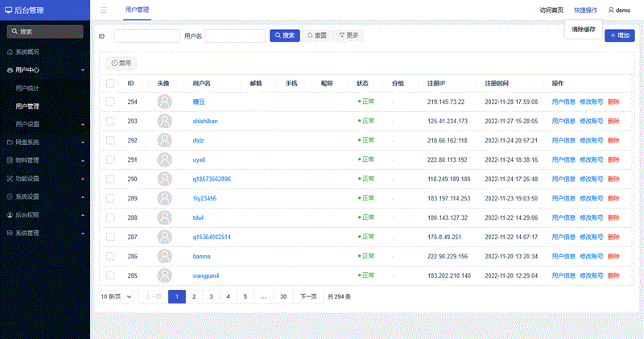Collapse the 用户中心 sidebar menu
This screenshot has height=339, width=644.
pyautogui.click(x=83, y=70)
